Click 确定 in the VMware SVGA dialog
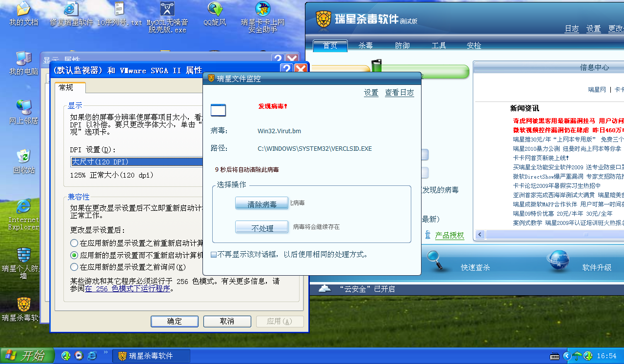This screenshot has height=364, width=624. (x=175, y=321)
